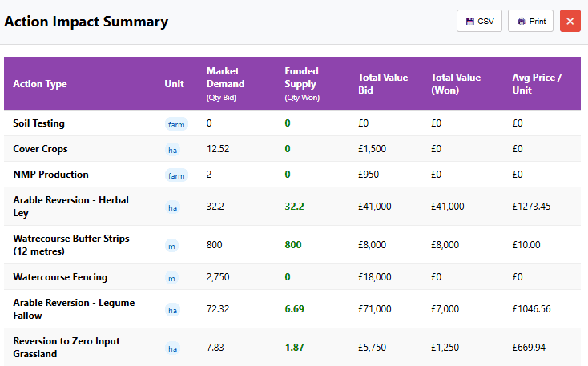Print the Action Impact Summary
This screenshot has width=588, height=366.
coord(530,21)
